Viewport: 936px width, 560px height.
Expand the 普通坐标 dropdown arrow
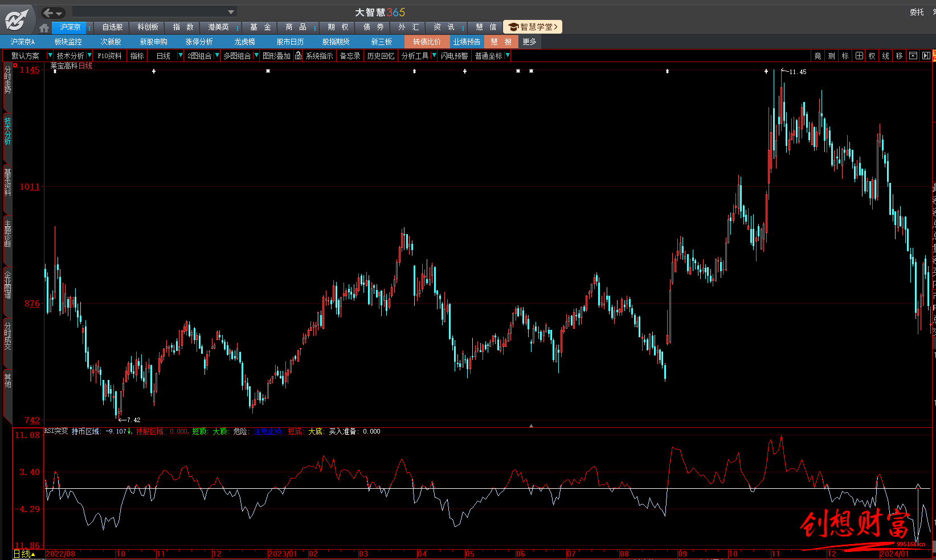tap(508, 55)
